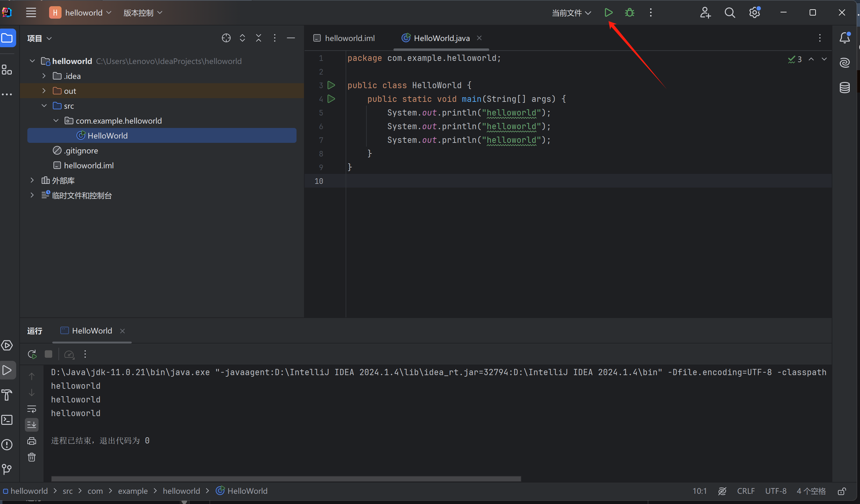Toggle read-only lock icon in status bar
Screen dimensions: 860x504
pyautogui.click(x=842, y=491)
